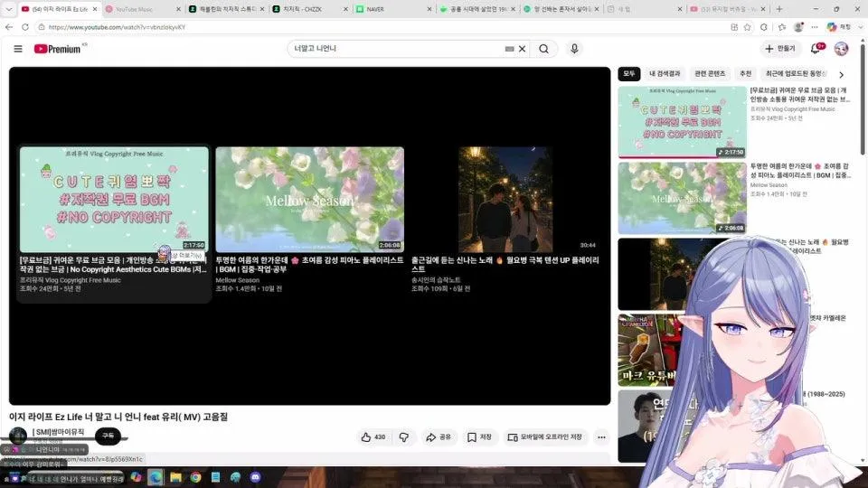Screen dimensions: 868x488
Task: Open the sidebar Mellow Season thumbnail
Action: (x=682, y=198)
